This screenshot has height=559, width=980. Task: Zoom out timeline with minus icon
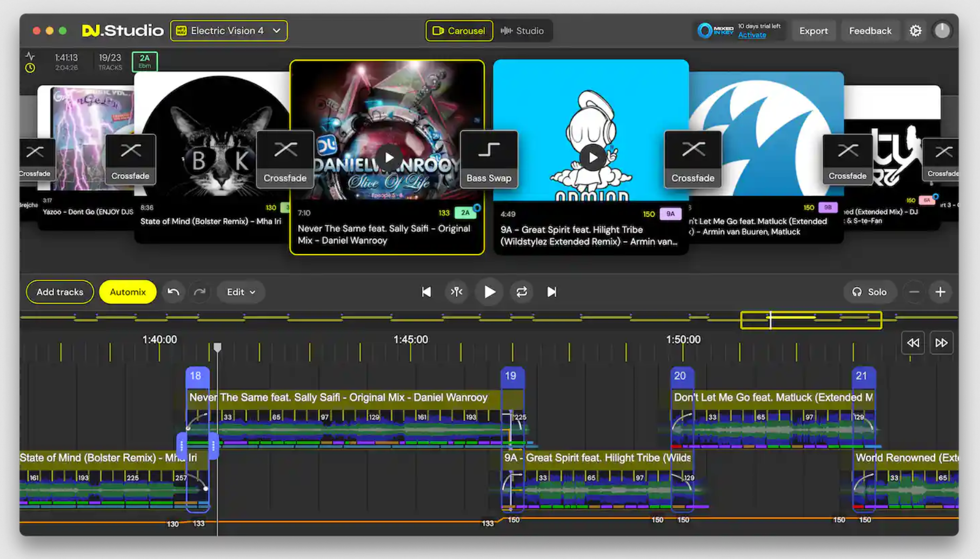pyautogui.click(x=914, y=292)
